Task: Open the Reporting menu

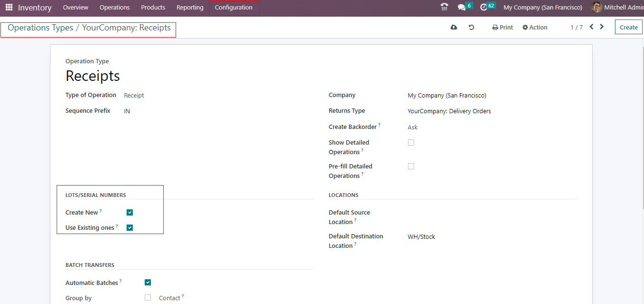Action: 190,8
